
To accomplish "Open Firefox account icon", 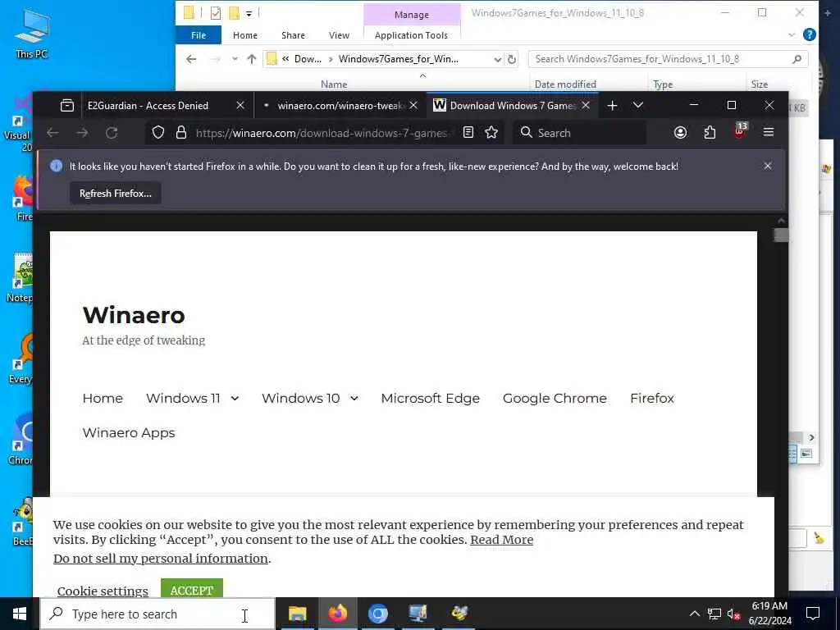I will click(x=680, y=132).
